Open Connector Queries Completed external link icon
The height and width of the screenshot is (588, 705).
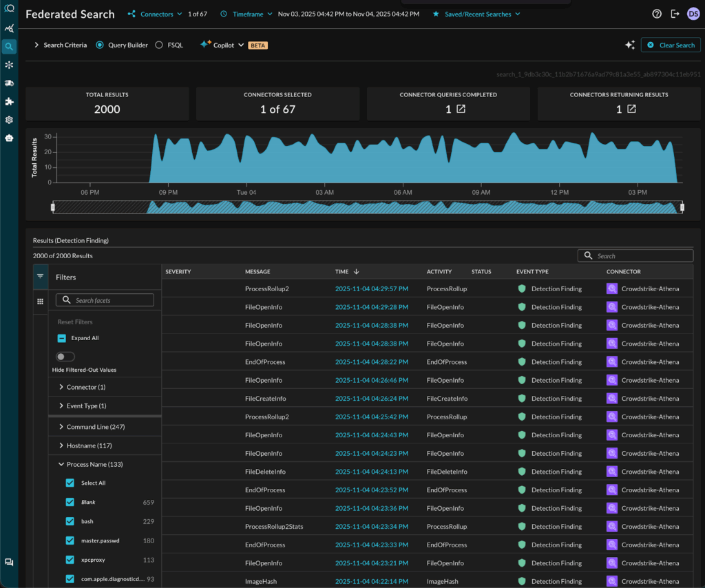click(x=461, y=109)
